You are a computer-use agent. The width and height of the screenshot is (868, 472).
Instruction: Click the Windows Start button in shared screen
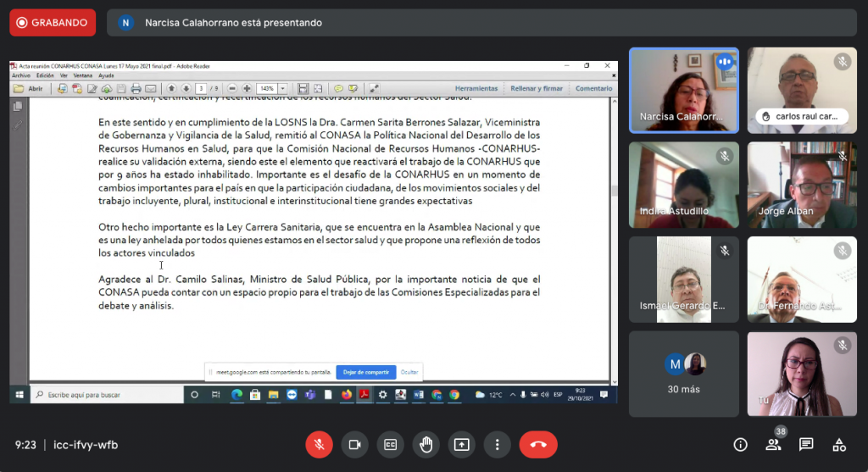(x=19, y=395)
